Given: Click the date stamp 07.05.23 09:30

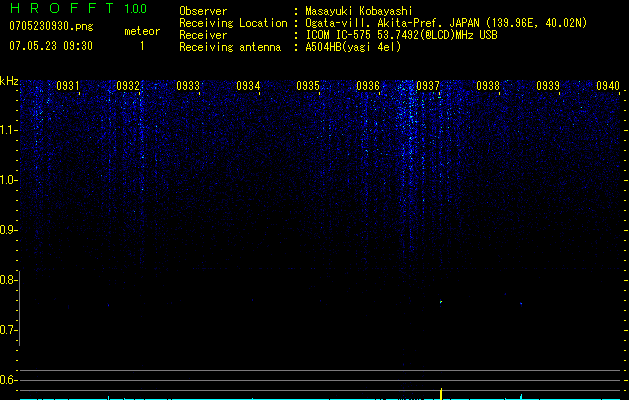Looking at the screenshot, I should point(51,46).
